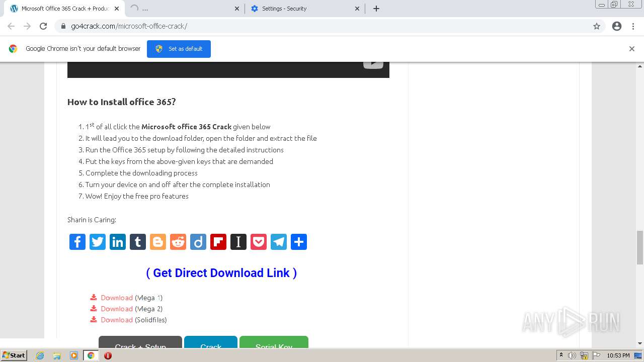Select the heading 'How to Install office 365?'
This screenshot has width=644, height=362.
pyautogui.click(x=121, y=102)
